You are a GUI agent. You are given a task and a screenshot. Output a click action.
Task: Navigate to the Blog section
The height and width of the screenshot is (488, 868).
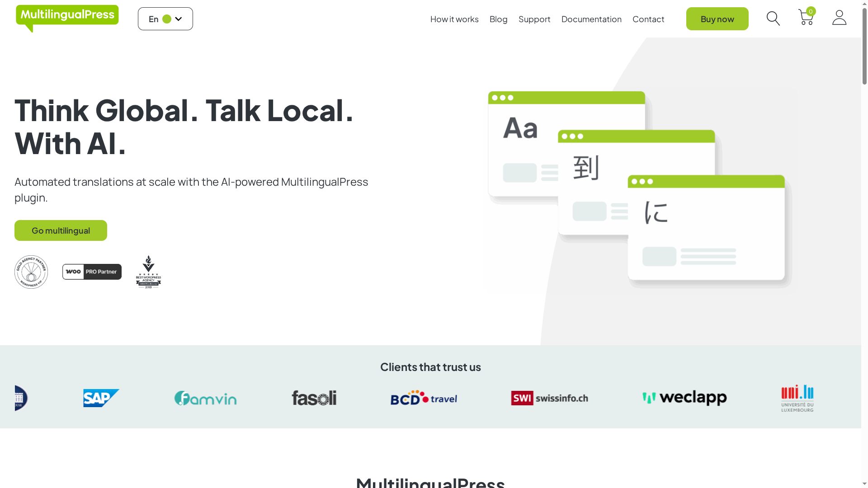click(498, 19)
